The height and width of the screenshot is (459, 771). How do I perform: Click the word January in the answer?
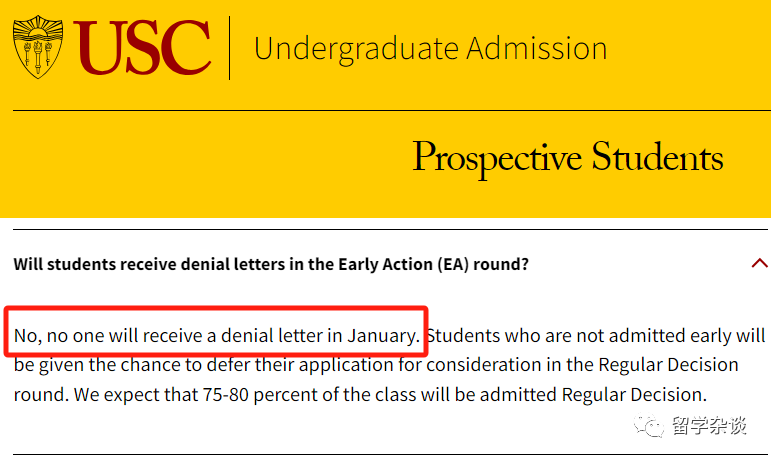coord(384,336)
